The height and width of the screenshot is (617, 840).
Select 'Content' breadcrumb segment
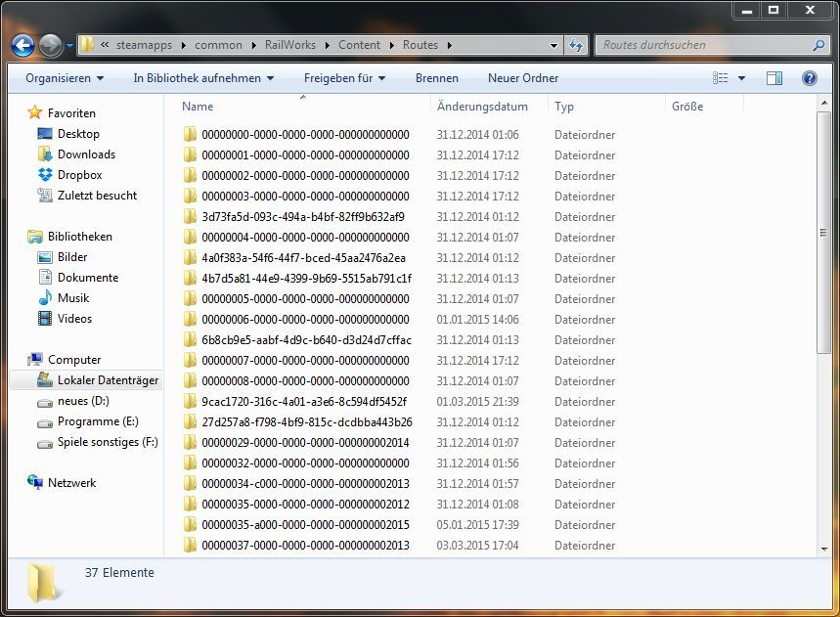point(359,45)
